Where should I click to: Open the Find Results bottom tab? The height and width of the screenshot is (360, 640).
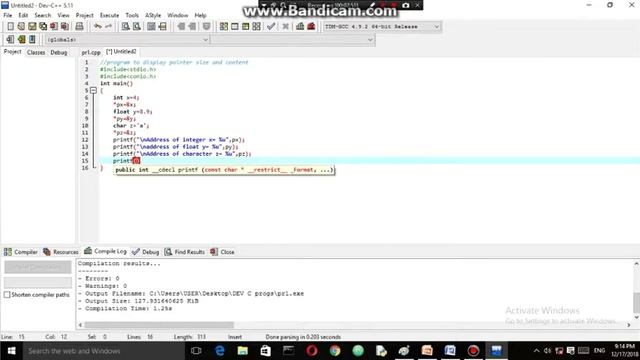coord(184,252)
